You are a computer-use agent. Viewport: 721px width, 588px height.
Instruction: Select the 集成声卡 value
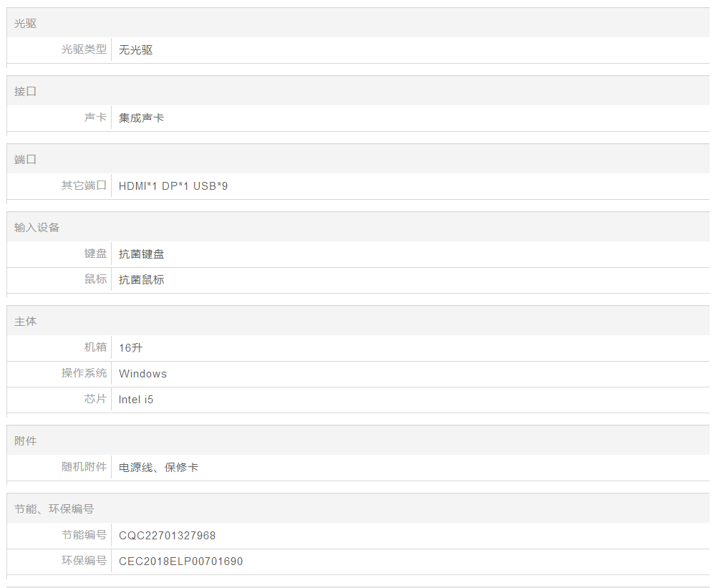tap(142, 118)
